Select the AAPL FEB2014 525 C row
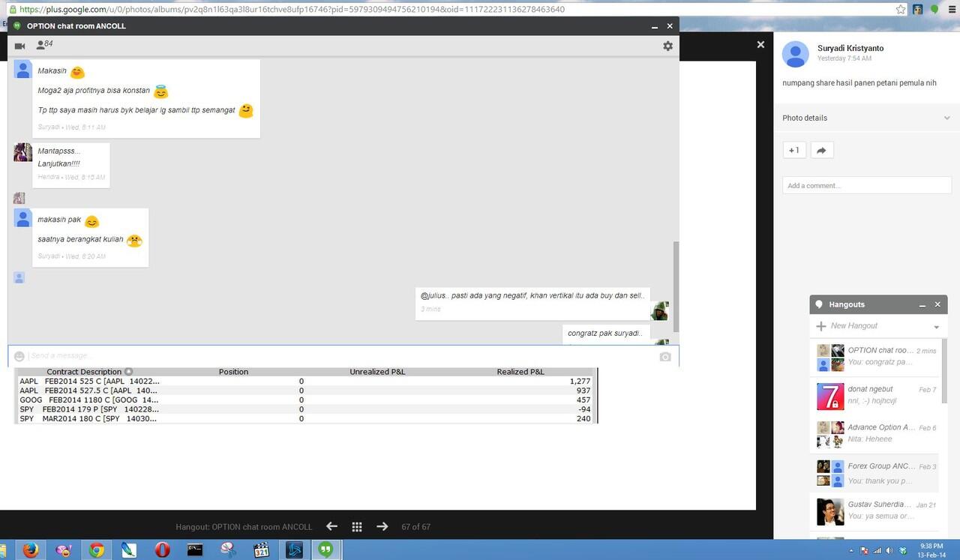The height and width of the screenshot is (560, 960). pos(305,381)
